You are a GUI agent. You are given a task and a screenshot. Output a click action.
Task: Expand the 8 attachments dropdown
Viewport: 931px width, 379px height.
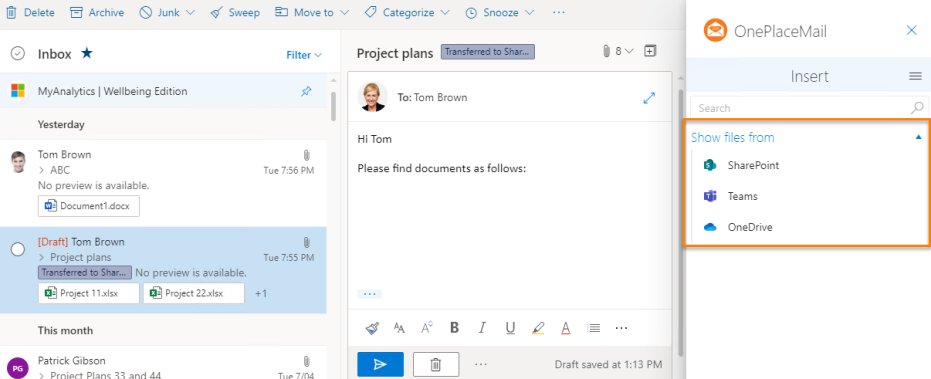618,52
